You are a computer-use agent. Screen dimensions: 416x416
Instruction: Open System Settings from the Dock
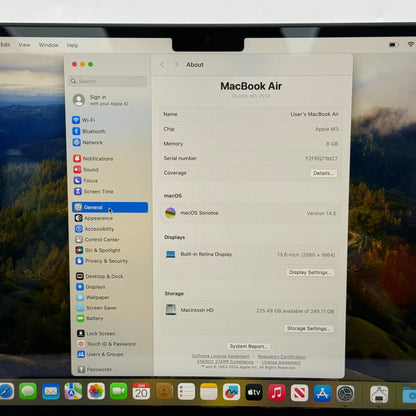[345, 394]
